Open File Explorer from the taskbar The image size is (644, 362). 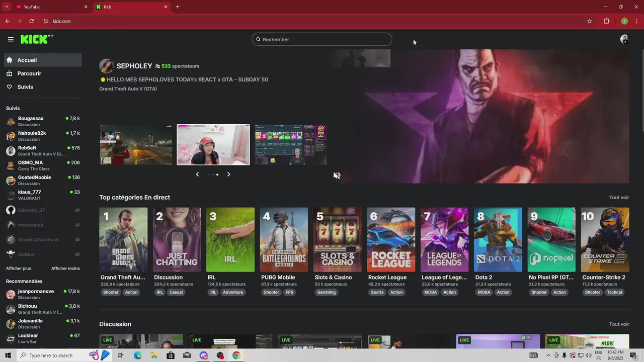[154, 355]
